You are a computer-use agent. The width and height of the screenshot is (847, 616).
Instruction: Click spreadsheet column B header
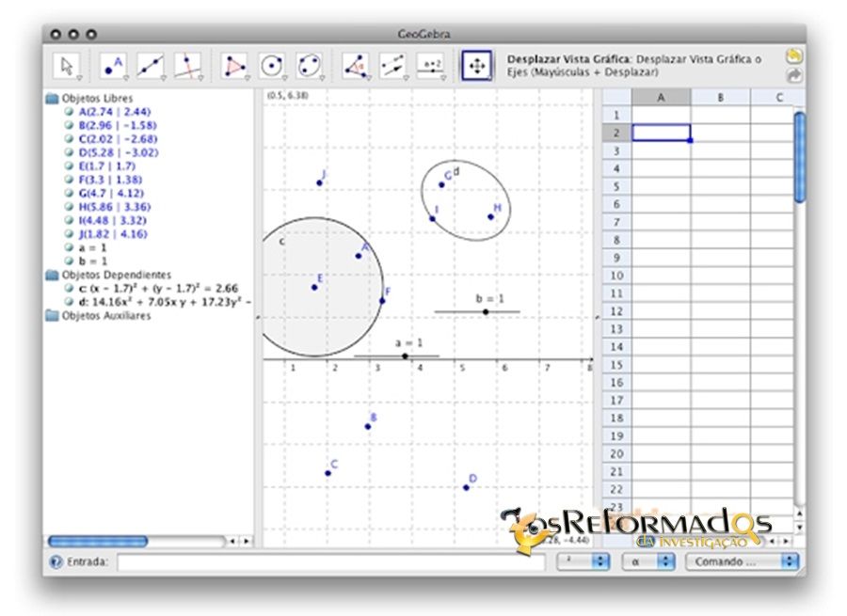tap(720, 97)
